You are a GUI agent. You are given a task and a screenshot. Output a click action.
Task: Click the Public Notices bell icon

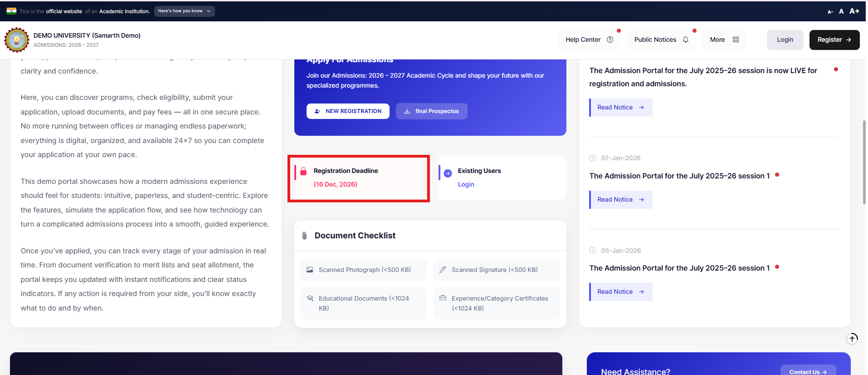[x=685, y=40]
